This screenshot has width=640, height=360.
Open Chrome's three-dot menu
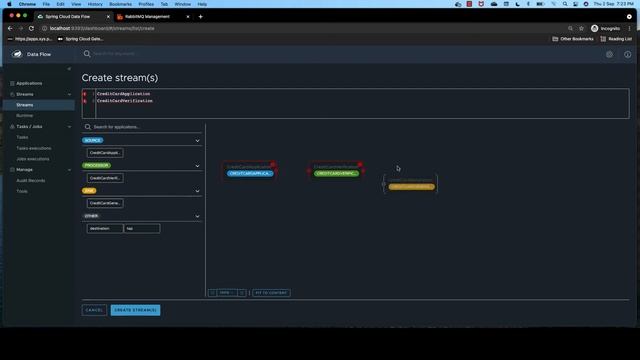[629, 28]
